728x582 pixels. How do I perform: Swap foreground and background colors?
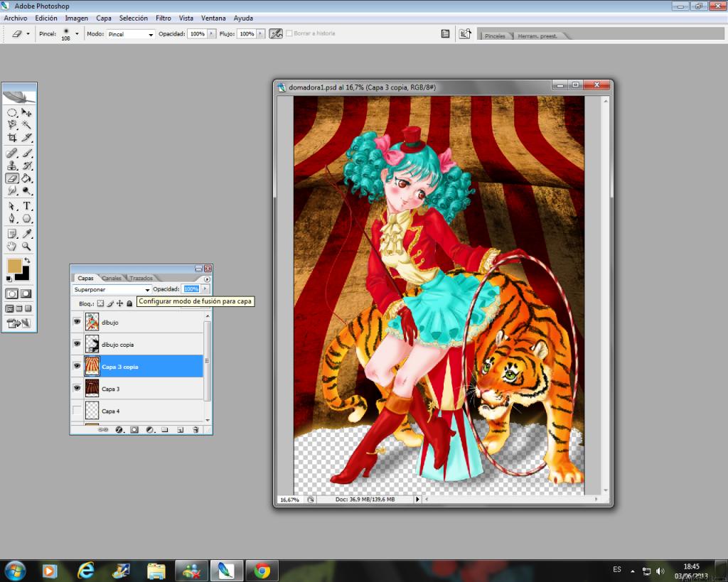coord(28,260)
